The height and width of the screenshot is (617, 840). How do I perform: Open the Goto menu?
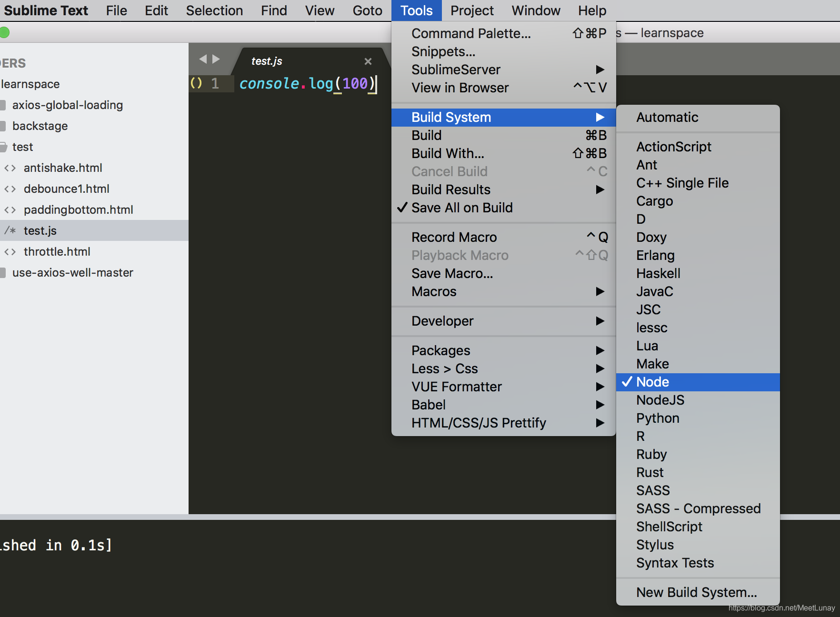click(x=367, y=10)
